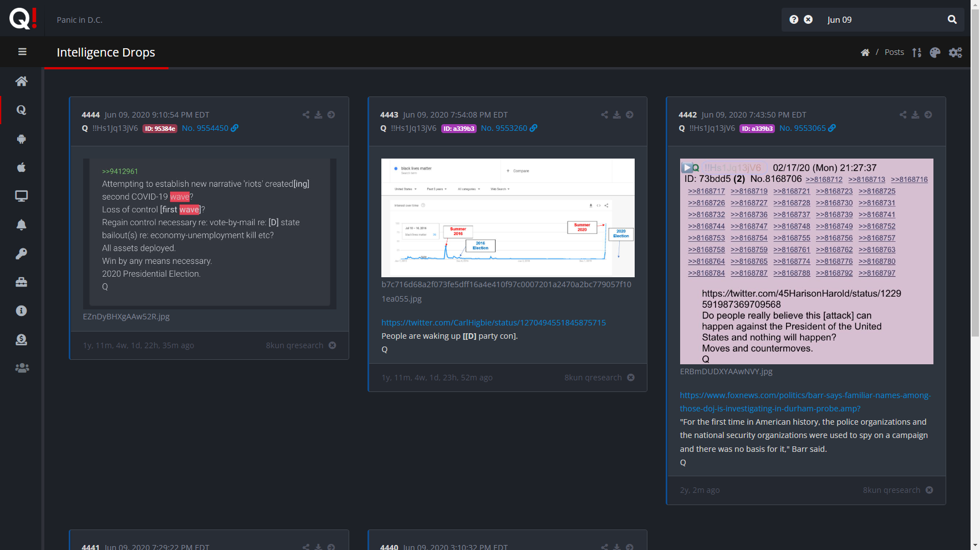Click the search help question mark icon
The height and width of the screenshot is (550, 980).
click(x=794, y=19)
